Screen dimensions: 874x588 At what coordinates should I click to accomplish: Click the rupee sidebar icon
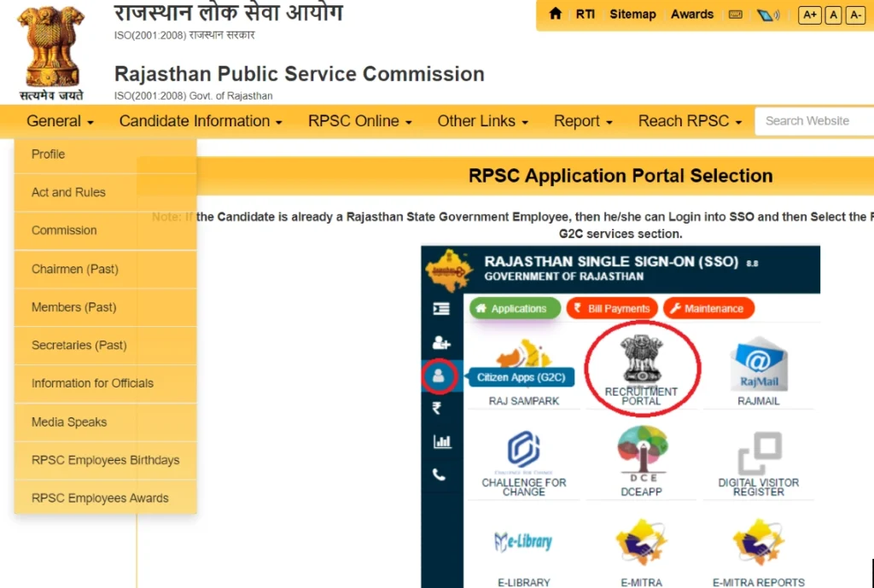pos(437,409)
